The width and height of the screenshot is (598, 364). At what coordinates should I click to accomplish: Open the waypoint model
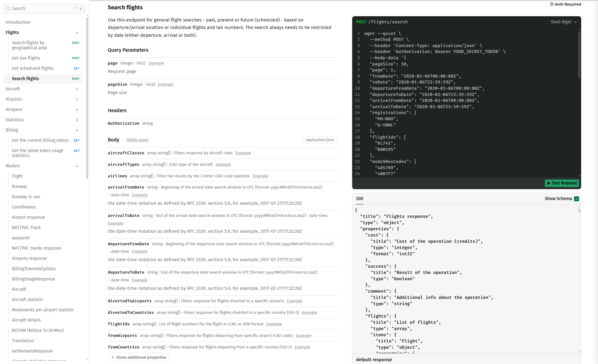point(21,238)
